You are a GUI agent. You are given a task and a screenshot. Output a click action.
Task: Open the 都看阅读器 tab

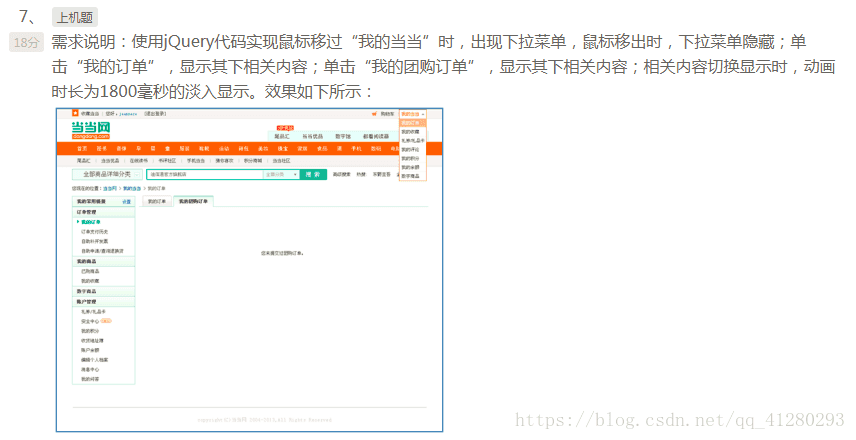pos(376,136)
